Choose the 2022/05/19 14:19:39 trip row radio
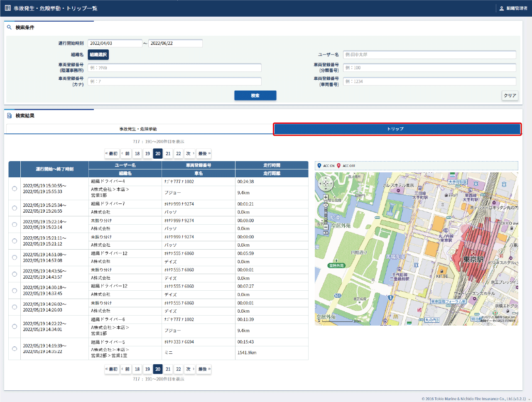Viewport: 532px width, 402px height. tap(15, 349)
